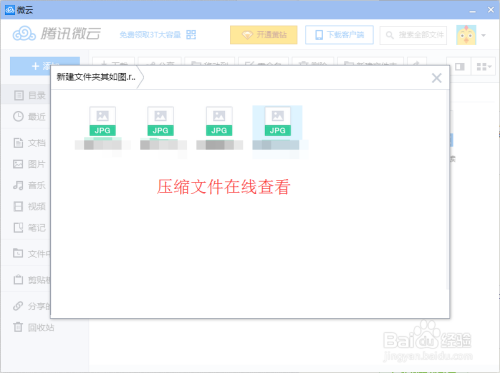This screenshot has height=373, width=500.
Task: Click the 开通微钻 upgrade button
Action: [264, 35]
